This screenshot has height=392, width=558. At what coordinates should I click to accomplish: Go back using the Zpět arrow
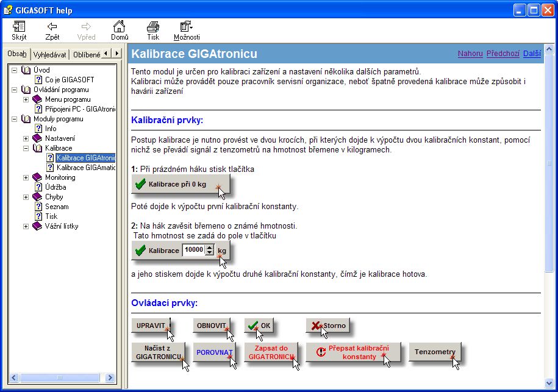[x=52, y=26]
